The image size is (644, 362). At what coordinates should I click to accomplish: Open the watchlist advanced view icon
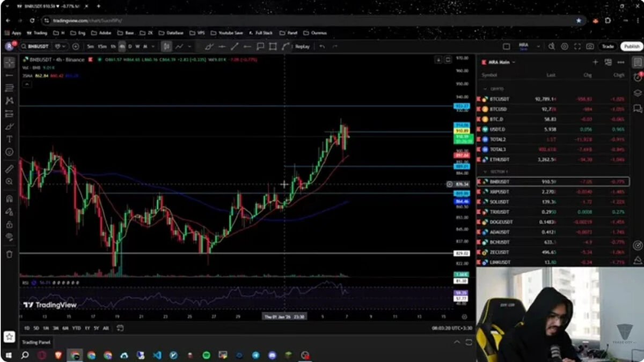pos(608,62)
